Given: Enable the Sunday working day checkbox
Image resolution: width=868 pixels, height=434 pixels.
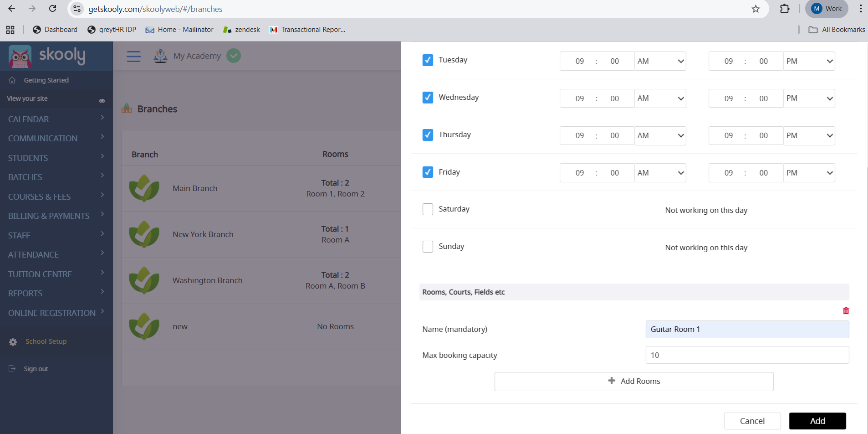Looking at the screenshot, I should tap(428, 247).
